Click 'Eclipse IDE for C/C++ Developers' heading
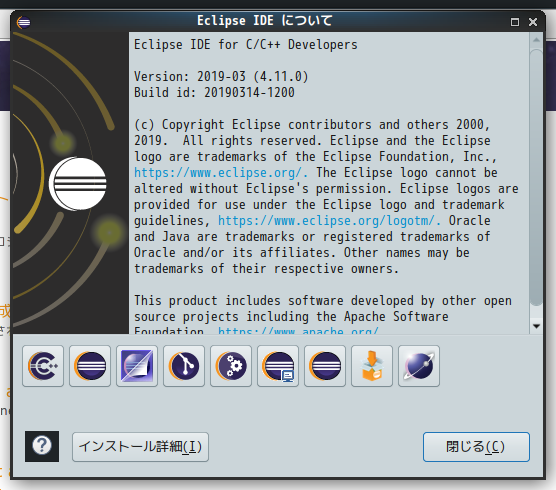Screen dimensions: 556x490 [246, 45]
